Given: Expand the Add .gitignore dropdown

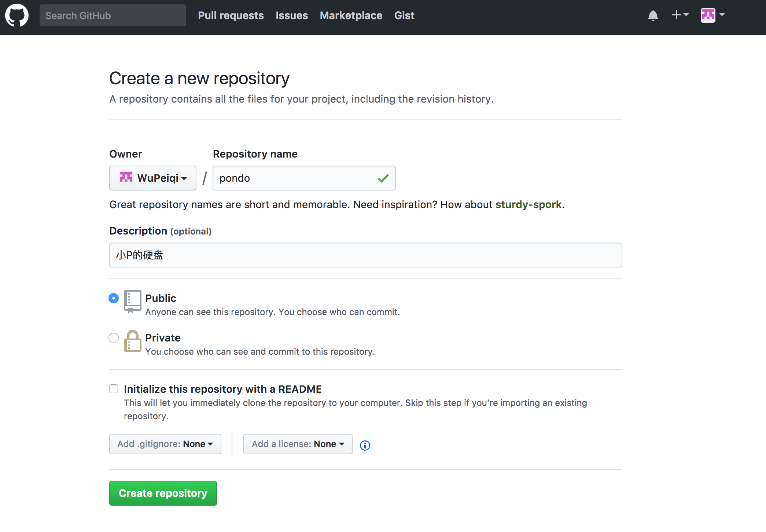Looking at the screenshot, I should point(165,444).
